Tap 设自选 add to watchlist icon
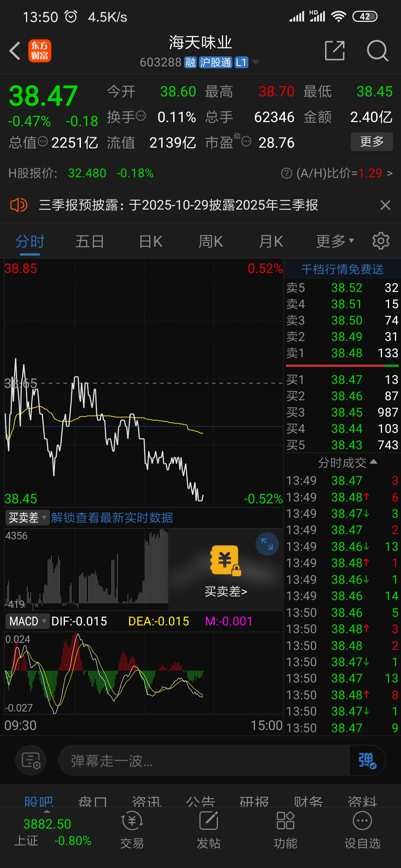 (362, 831)
